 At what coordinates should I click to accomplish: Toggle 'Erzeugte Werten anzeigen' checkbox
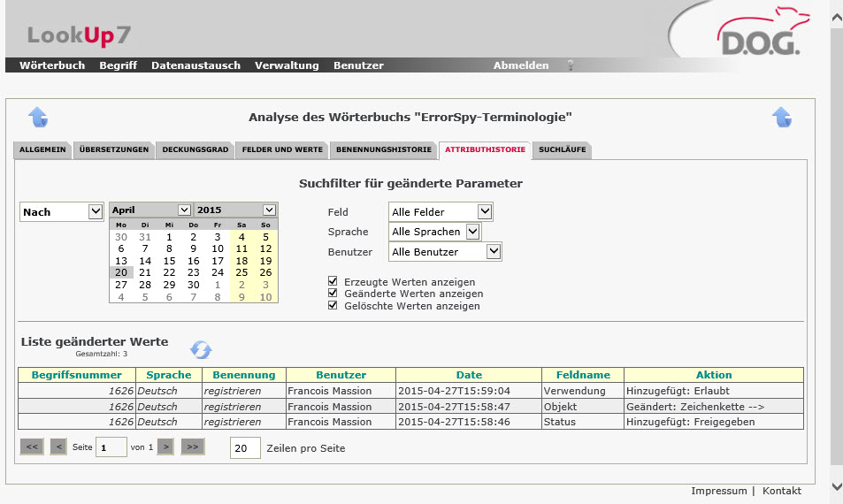[333, 281]
